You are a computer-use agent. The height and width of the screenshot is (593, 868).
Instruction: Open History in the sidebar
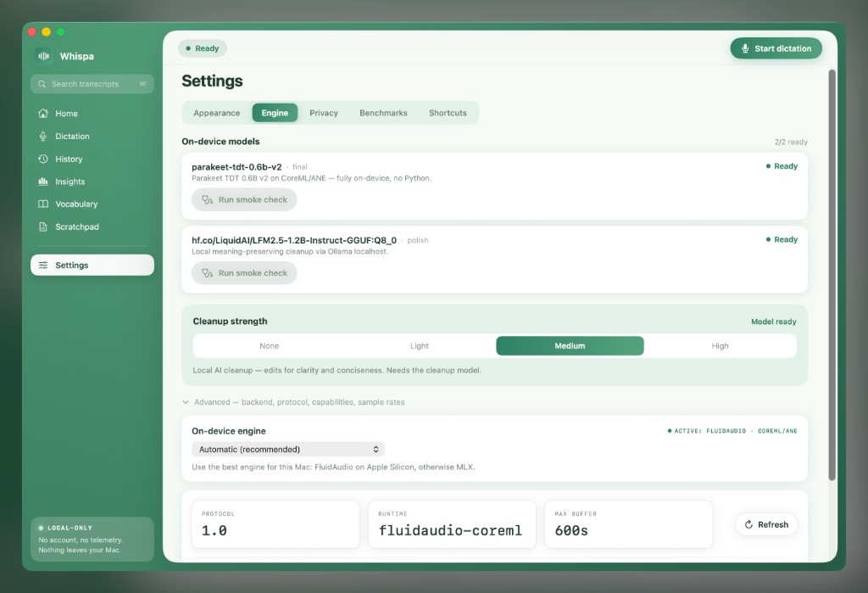click(92, 159)
